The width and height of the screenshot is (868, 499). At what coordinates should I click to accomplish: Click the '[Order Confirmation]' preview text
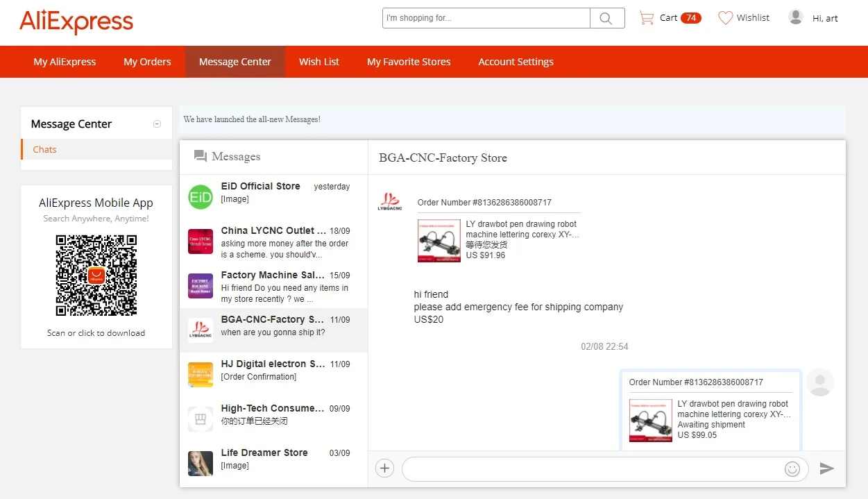[x=258, y=377]
